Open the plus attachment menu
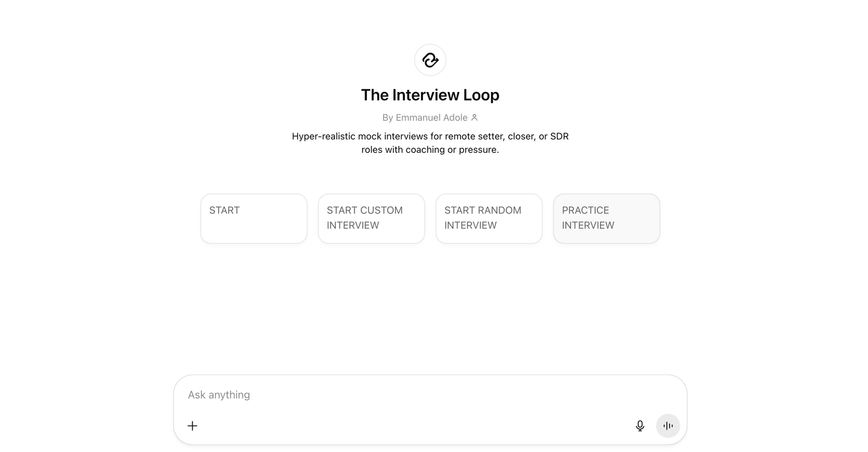868x452 pixels. pyautogui.click(x=193, y=426)
